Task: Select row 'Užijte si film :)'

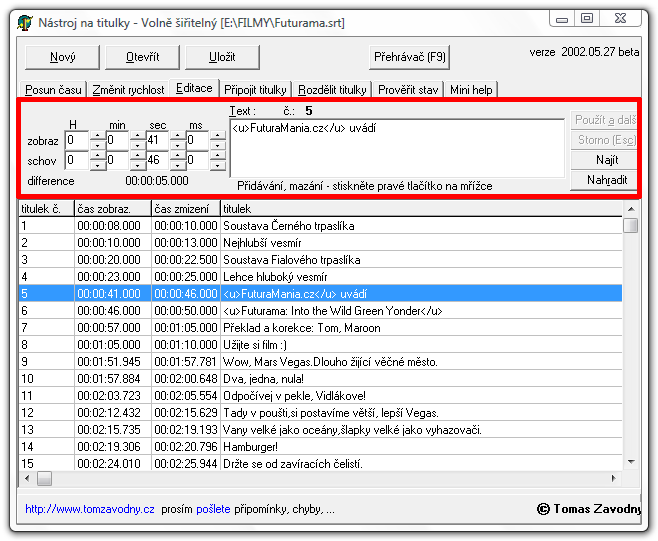Action: click(321, 345)
